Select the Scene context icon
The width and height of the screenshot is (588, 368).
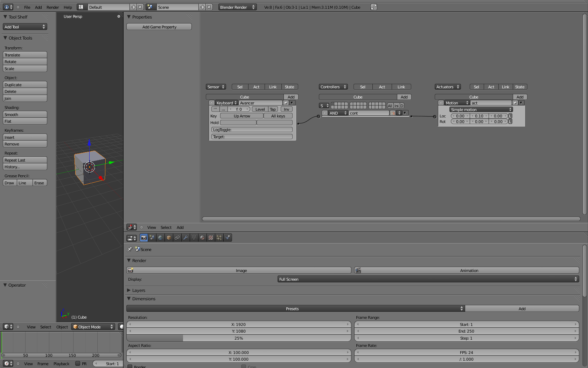(x=152, y=238)
